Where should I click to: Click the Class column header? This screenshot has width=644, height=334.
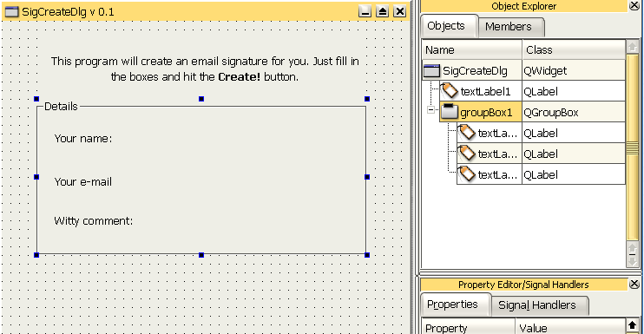pos(574,50)
